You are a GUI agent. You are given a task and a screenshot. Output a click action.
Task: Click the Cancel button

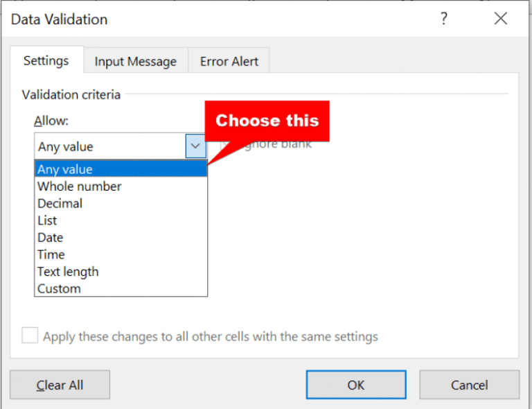click(x=469, y=385)
